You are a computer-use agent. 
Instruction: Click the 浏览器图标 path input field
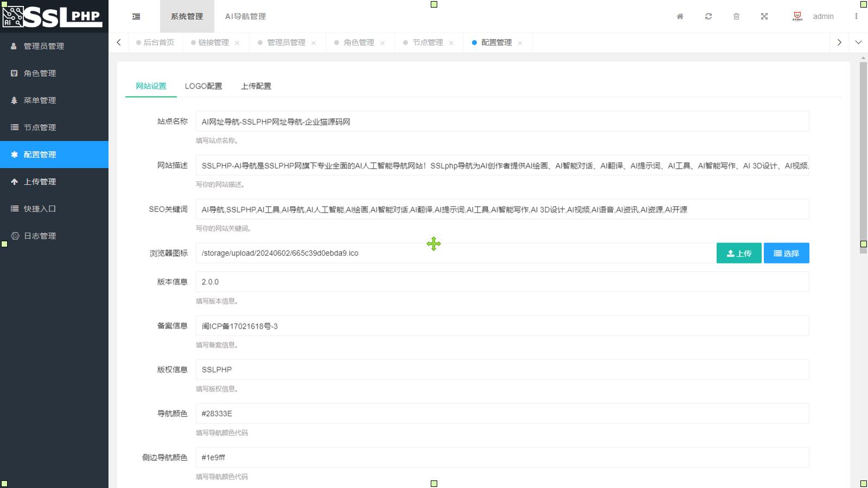pos(456,253)
